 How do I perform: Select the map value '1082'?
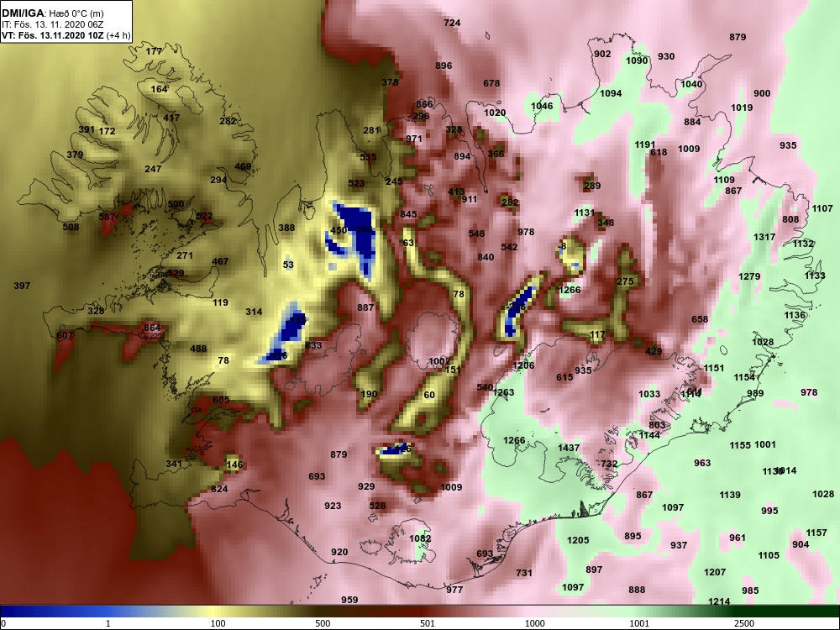420,539
